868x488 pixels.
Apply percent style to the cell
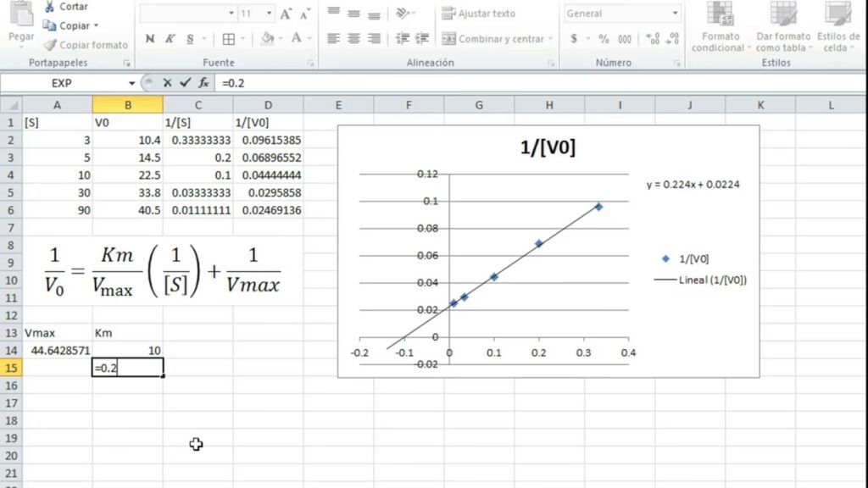tap(604, 39)
